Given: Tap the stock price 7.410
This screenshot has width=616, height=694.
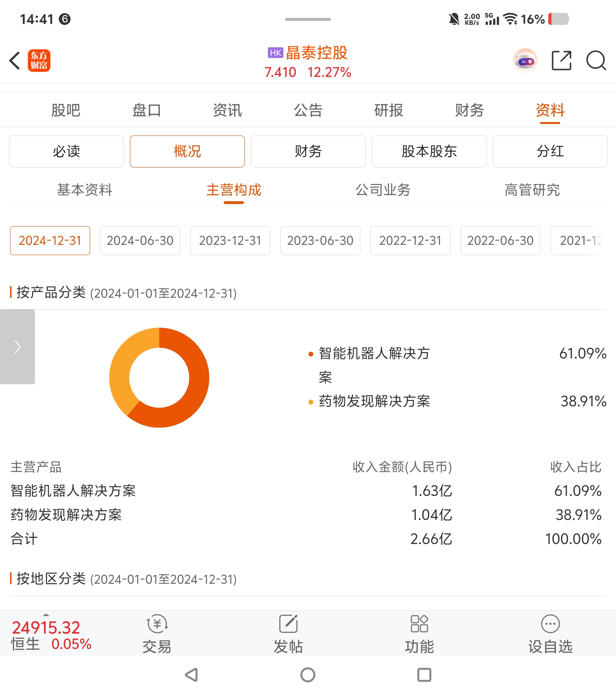Looking at the screenshot, I should (280, 72).
